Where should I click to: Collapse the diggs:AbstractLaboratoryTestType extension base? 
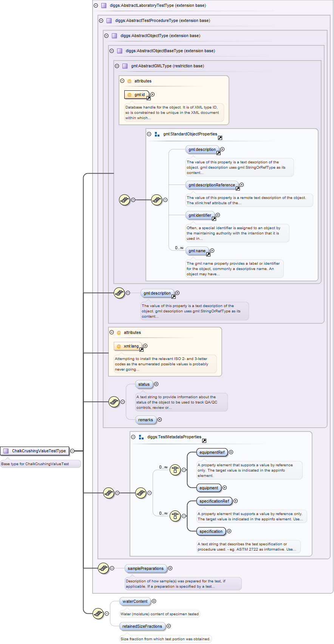coord(96,6)
